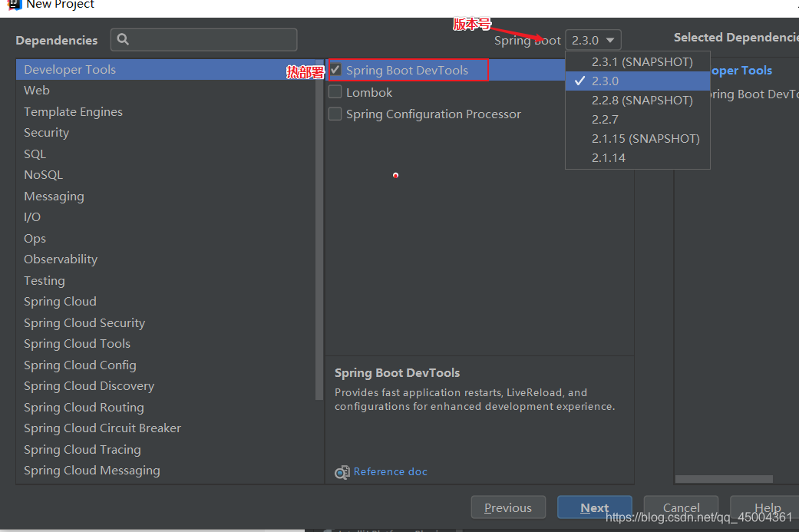Select the Spring Cloud category
Viewport: 799px width, 532px height.
tap(166, 302)
